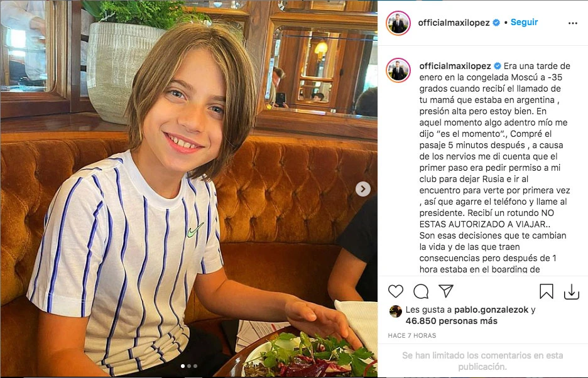Download post with arrow icon
588x378 pixels.
click(572, 292)
